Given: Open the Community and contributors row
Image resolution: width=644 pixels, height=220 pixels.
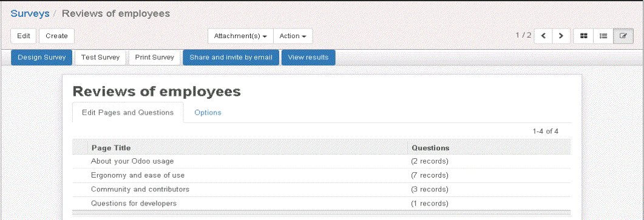Looking at the screenshot, I should [322, 189].
